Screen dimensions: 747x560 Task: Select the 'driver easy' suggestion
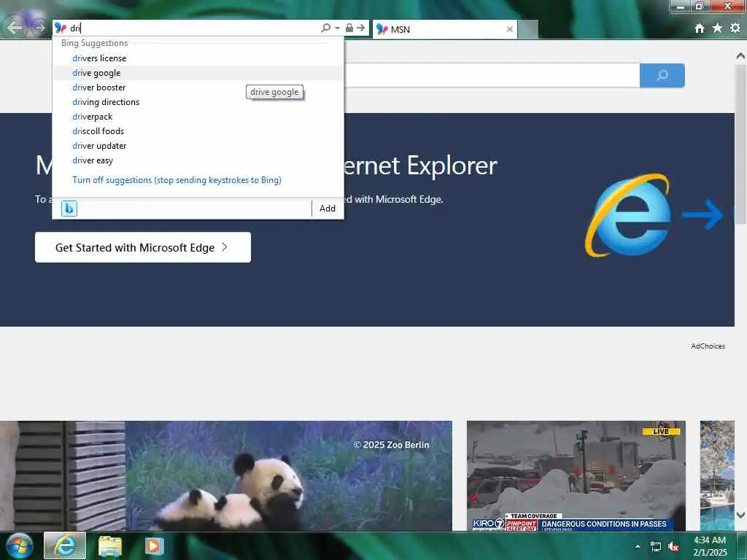point(198,160)
